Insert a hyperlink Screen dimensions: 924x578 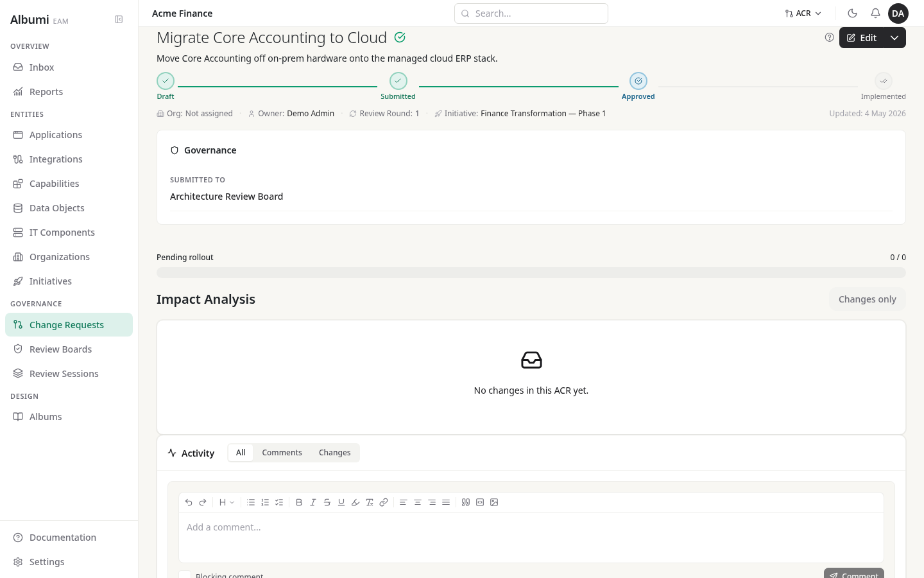pos(384,502)
